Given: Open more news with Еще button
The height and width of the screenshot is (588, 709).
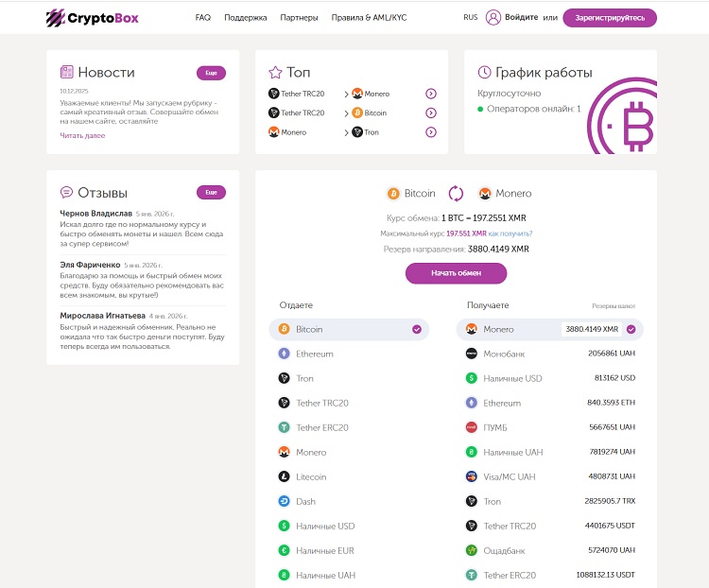Looking at the screenshot, I should 211,73.
